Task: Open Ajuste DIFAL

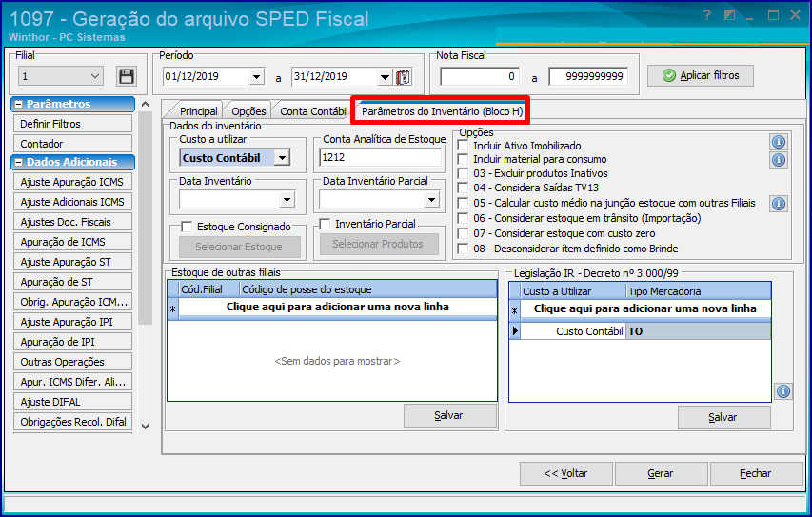Action: [x=72, y=402]
